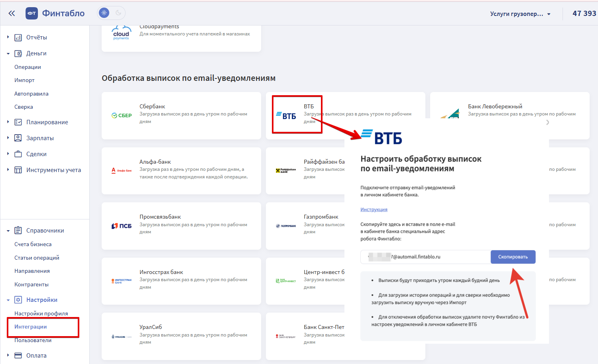
Task: Click the Инструменты учета table icon
Action: coord(18,170)
